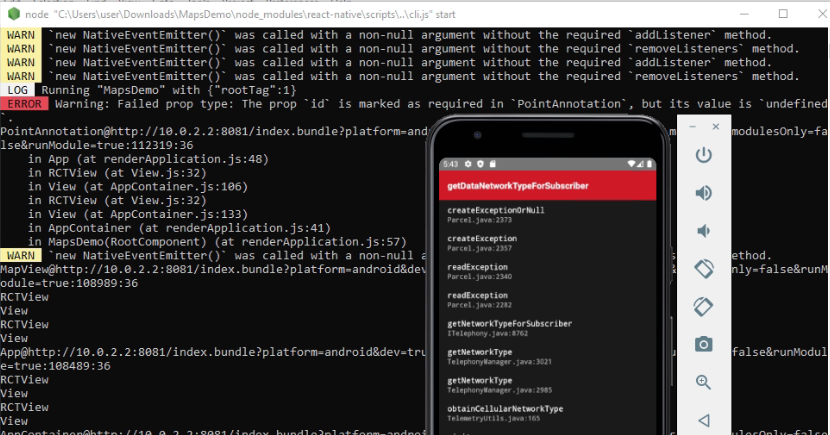This screenshot has height=435, width=830.
Task: Click the SD card icon in phone status bar
Action: click(492, 164)
